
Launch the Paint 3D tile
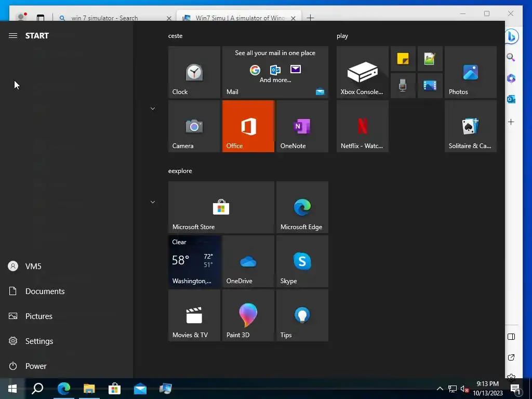tap(248, 315)
